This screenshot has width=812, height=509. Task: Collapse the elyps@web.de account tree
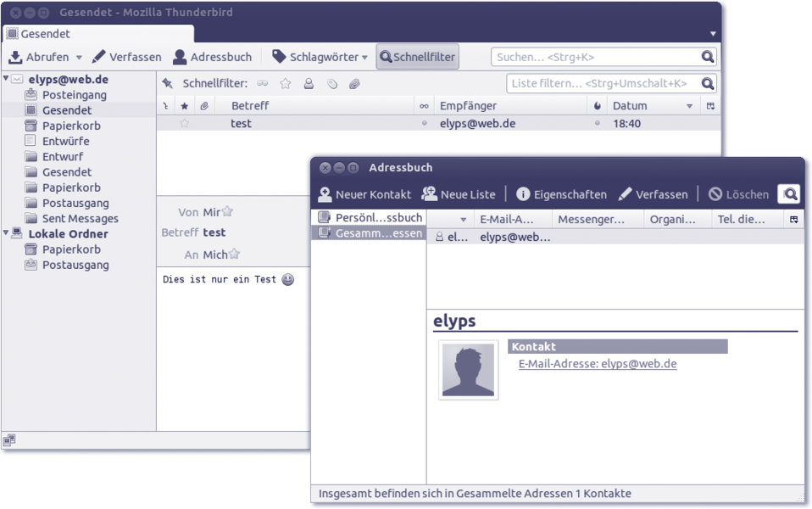coord(6,79)
